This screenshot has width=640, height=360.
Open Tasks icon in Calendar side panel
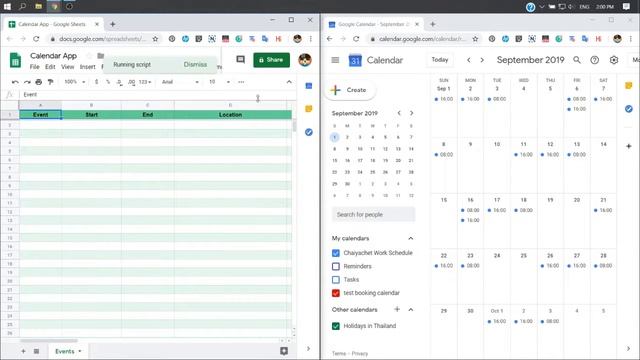pos(629,109)
